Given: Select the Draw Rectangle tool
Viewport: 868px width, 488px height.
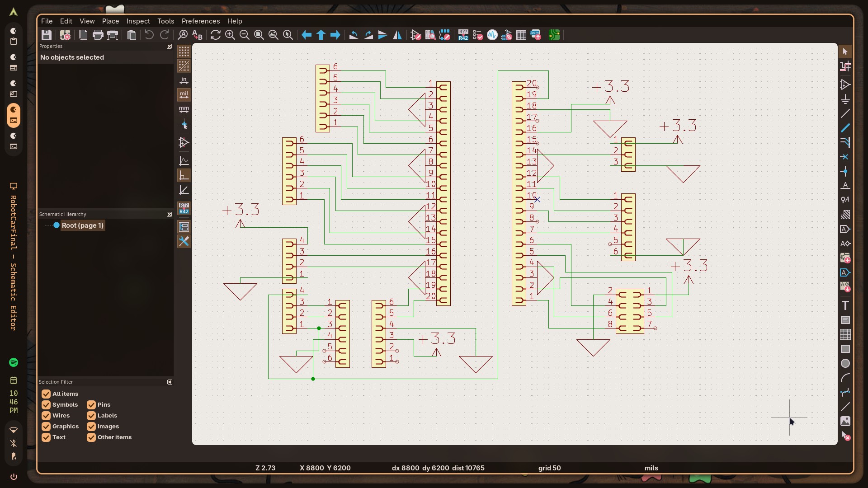Looking at the screenshot, I should [845, 349].
